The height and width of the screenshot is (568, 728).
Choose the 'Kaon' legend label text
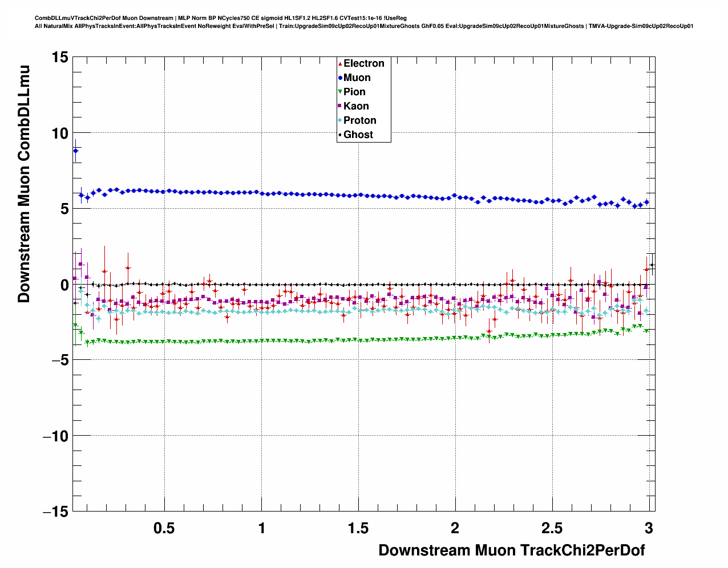tap(356, 107)
